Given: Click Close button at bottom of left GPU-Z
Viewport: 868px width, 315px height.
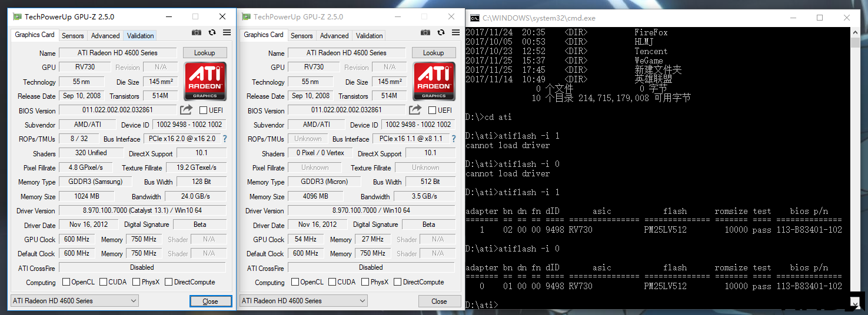Looking at the screenshot, I should (210, 301).
